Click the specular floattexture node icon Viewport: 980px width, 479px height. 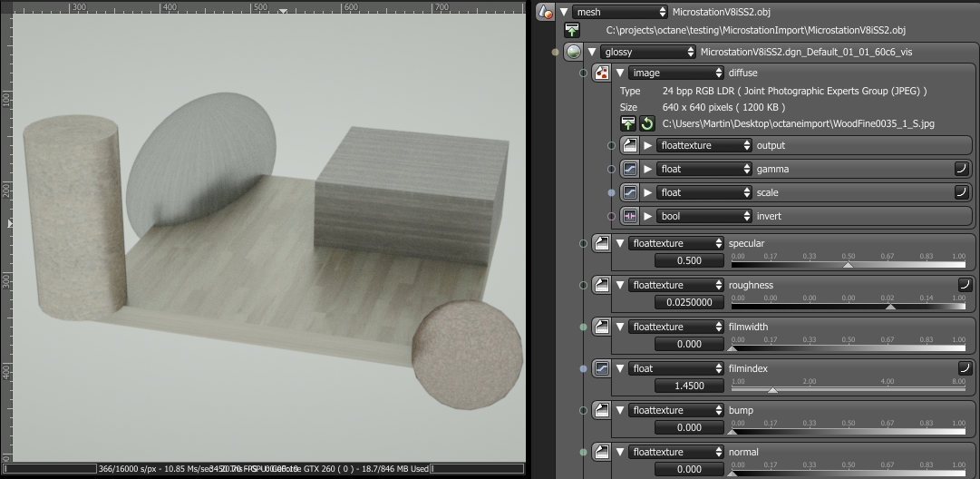point(602,243)
